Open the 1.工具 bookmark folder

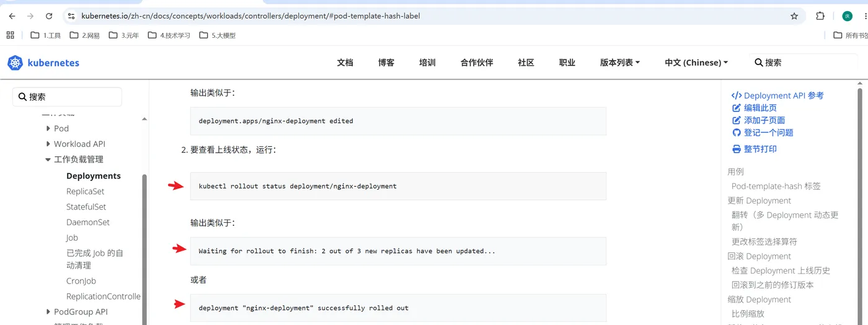click(46, 35)
